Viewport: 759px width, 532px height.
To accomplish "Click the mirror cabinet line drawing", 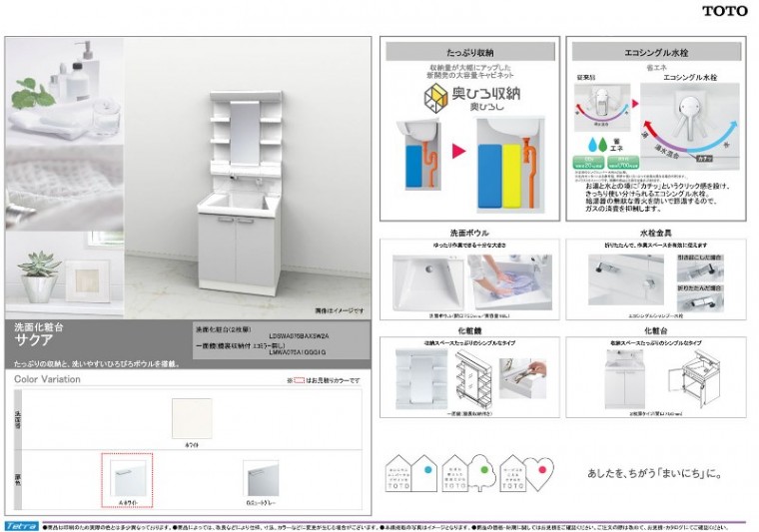I will [473, 380].
